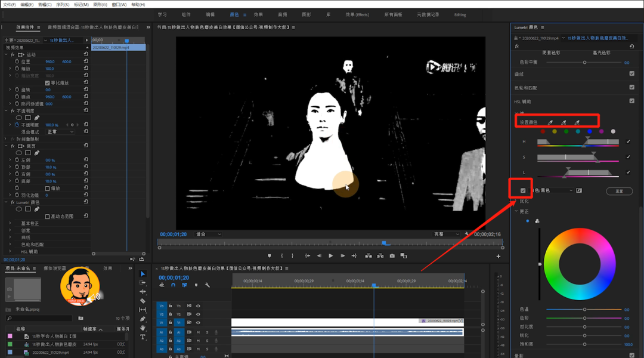This screenshot has height=358, width=644.
Task: Open the 文件(F) menu
Action: (10, 5)
